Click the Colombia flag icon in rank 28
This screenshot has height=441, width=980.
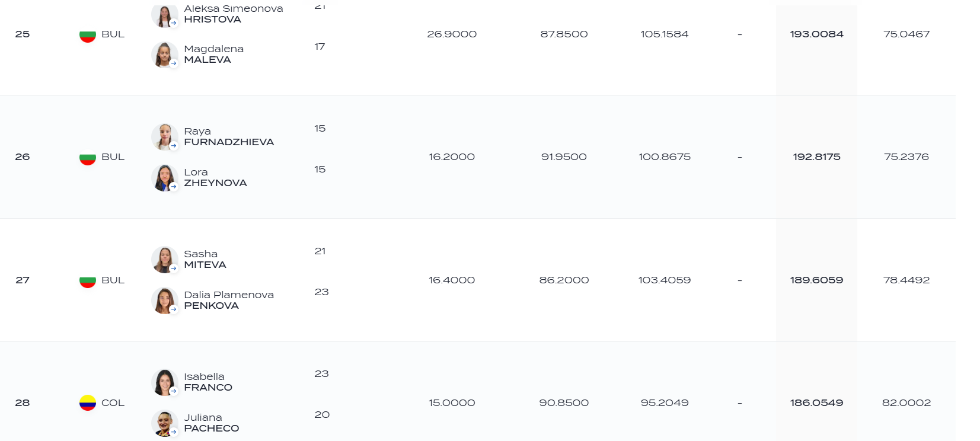pos(88,403)
